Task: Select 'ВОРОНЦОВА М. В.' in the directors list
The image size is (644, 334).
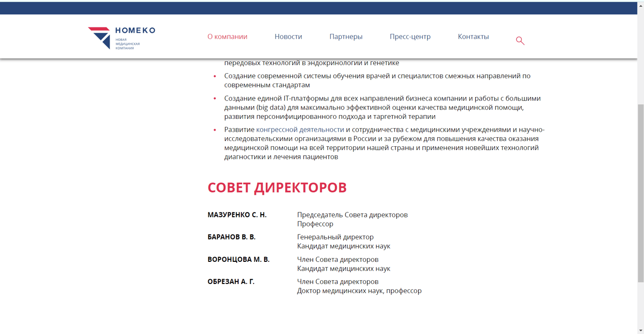Action: click(x=238, y=259)
